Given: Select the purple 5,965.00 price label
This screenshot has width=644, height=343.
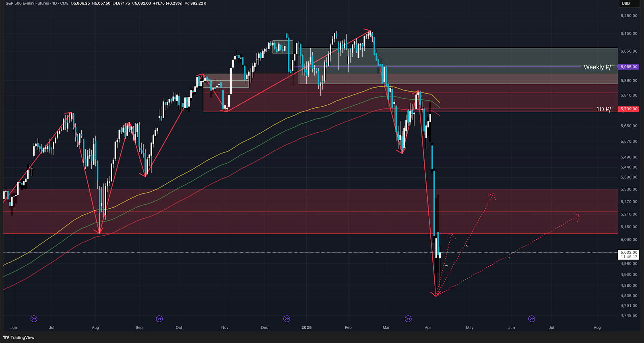Looking at the screenshot, I should pyautogui.click(x=629, y=67).
